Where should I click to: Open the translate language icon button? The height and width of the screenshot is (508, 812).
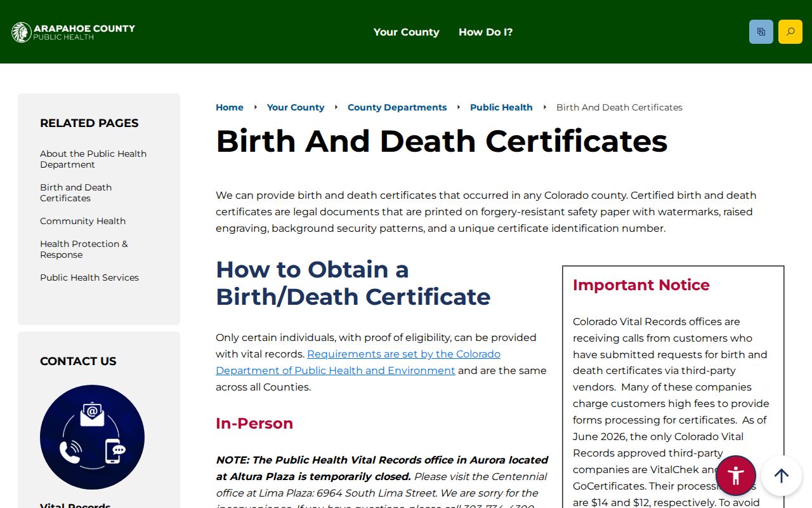[761, 32]
